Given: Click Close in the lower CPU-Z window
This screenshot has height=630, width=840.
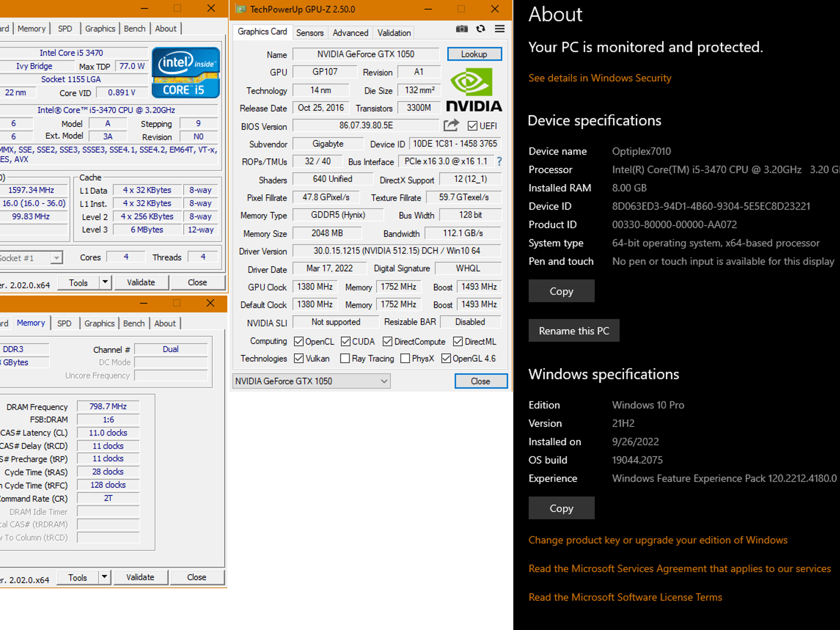Looking at the screenshot, I should click(x=196, y=577).
